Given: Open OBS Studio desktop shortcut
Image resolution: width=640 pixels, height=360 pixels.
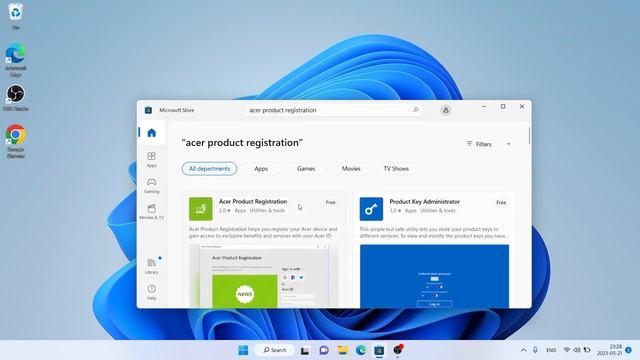Looking at the screenshot, I should [16, 98].
